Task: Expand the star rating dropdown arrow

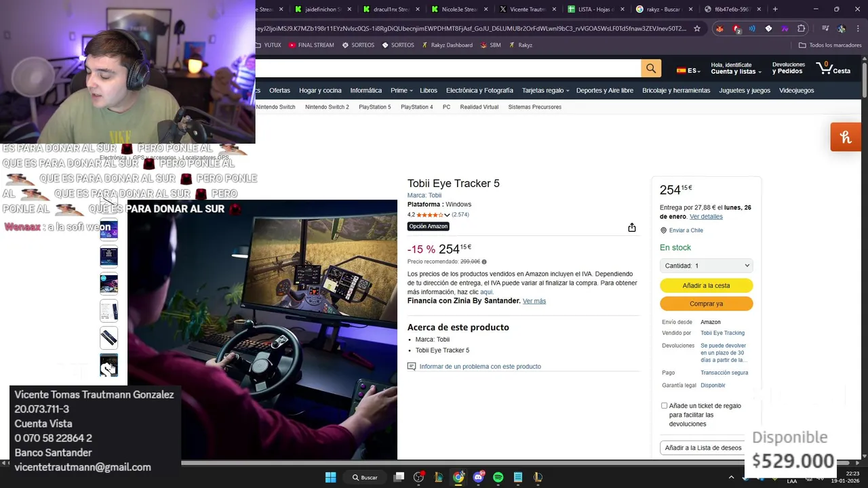Action: pyautogui.click(x=447, y=215)
